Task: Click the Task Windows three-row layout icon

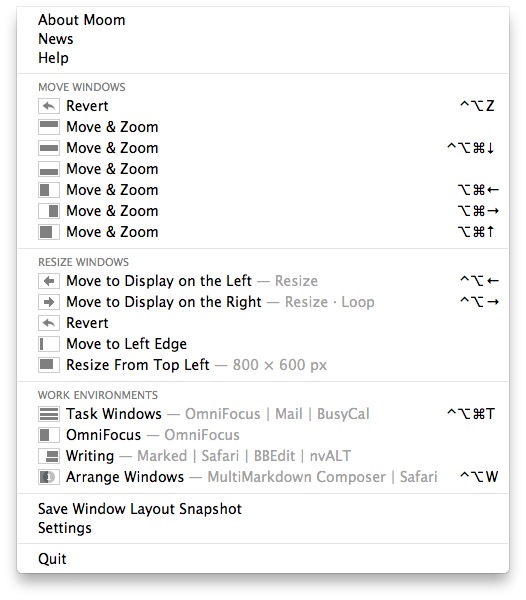Action: [49, 414]
